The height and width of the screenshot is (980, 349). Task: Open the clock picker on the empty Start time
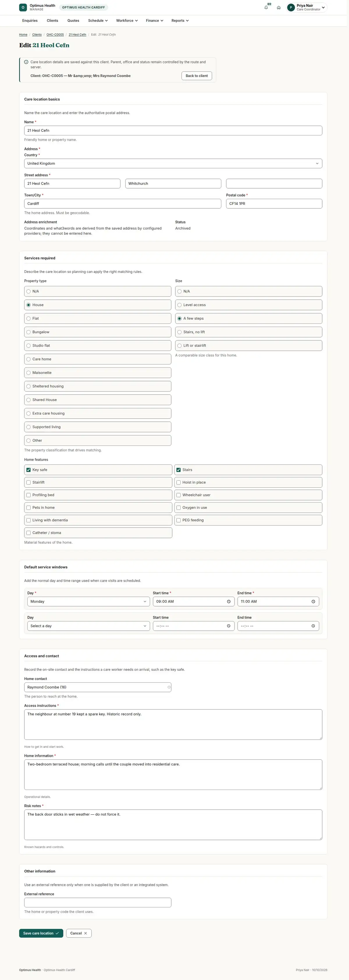tap(229, 626)
